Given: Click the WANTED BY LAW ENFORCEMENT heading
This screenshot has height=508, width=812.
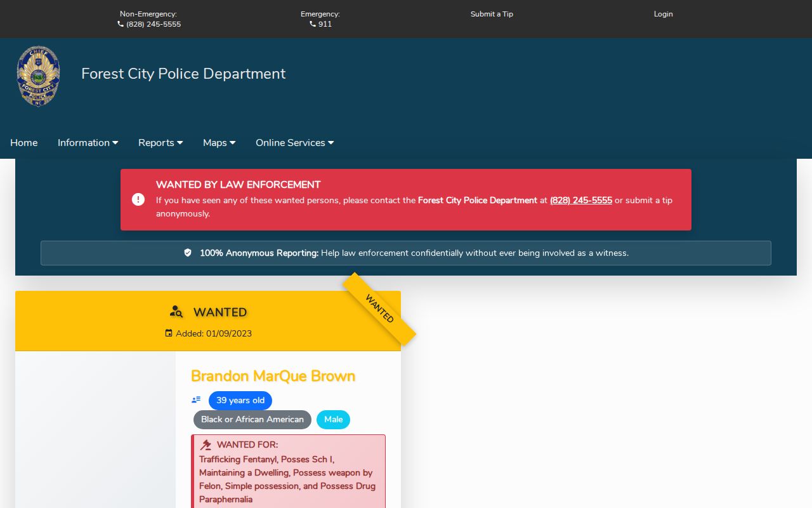Looking at the screenshot, I should (239, 185).
